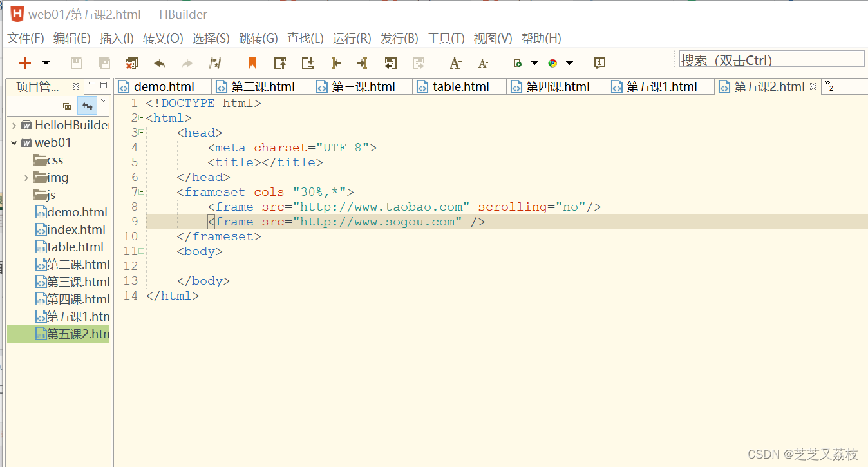Open the 帮助(H) menu
868x467 pixels.
[x=542, y=39]
